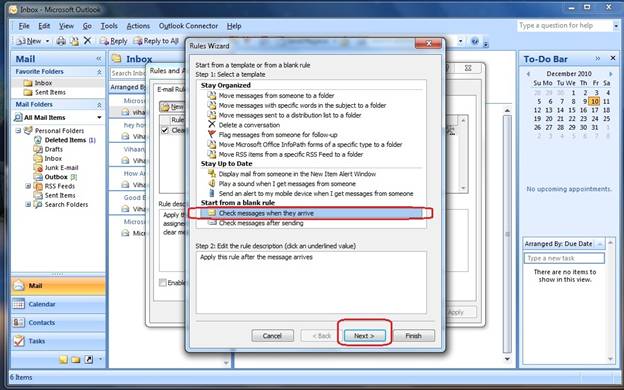
Task: Click the Print icon in toolbar
Action: point(61,41)
